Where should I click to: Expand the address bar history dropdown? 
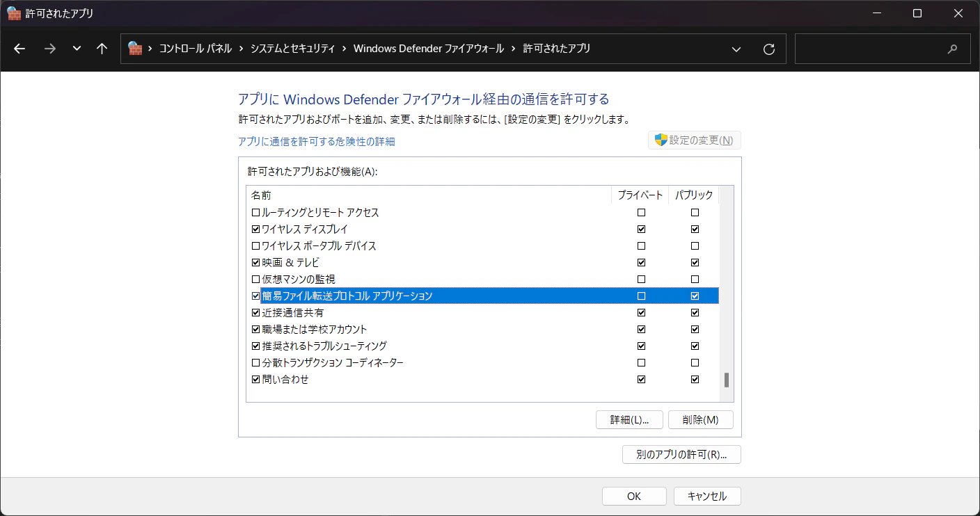click(x=736, y=49)
